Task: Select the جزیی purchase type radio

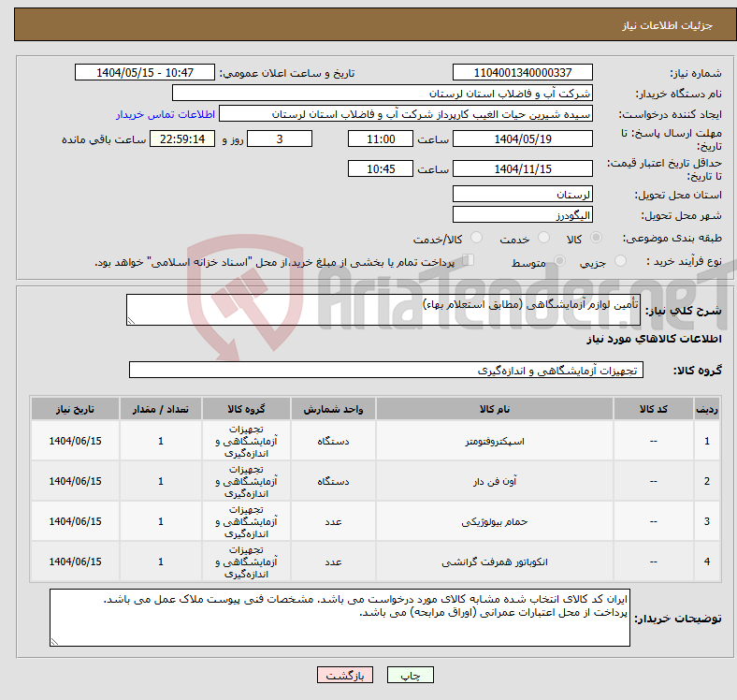Action: click(620, 261)
